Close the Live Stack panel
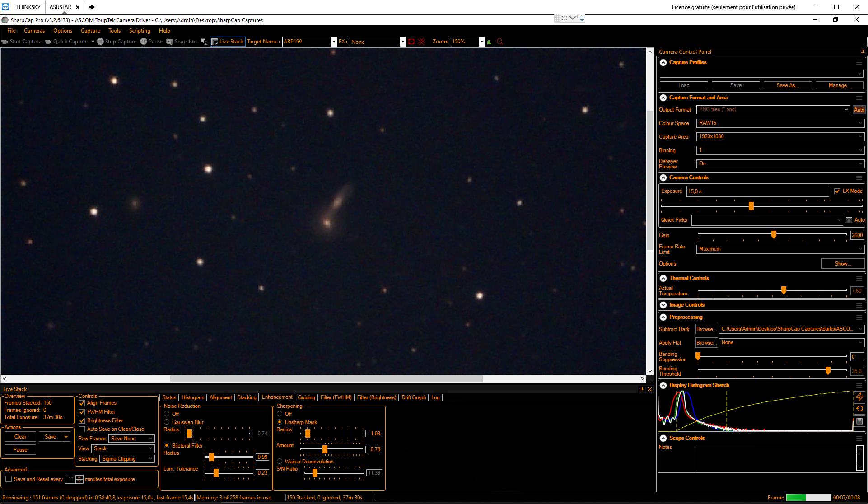Image resolution: width=868 pixels, height=504 pixels. point(650,389)
